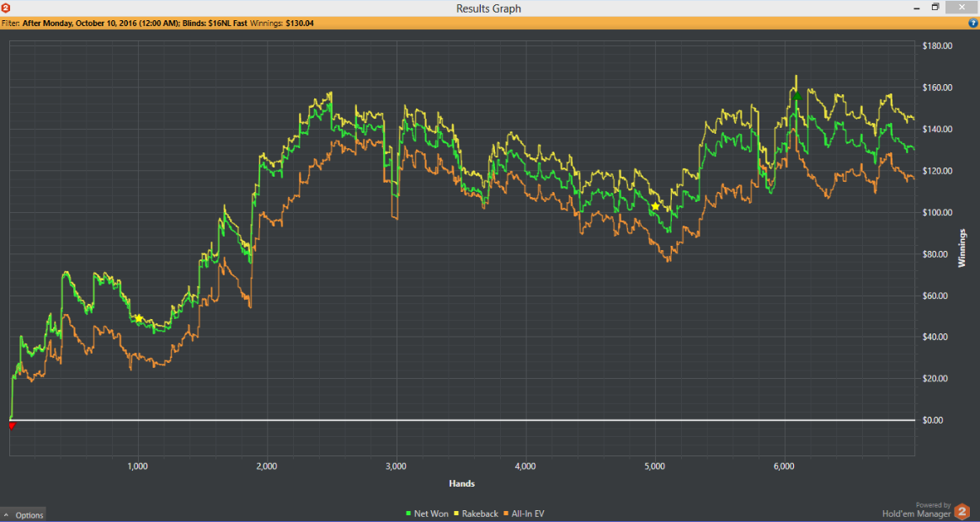Toggle the Rakeback legend entry
The height and width of the screenshot is (522, 980).
tap(476, 514)
